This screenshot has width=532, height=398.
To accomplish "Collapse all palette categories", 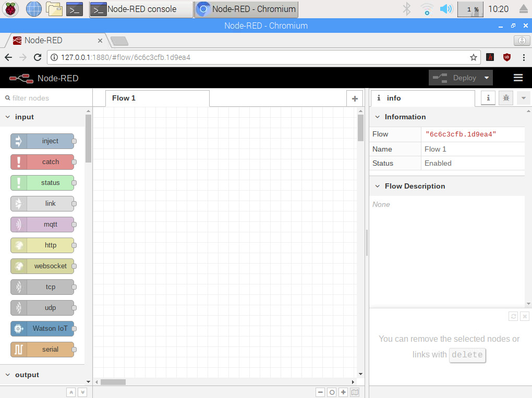I will [71, 393].
